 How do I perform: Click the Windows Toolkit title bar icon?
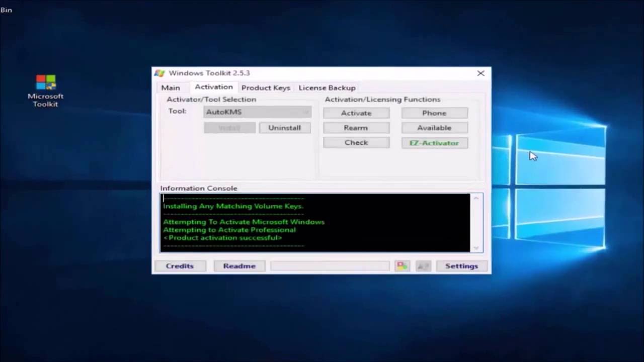(159, 73)
